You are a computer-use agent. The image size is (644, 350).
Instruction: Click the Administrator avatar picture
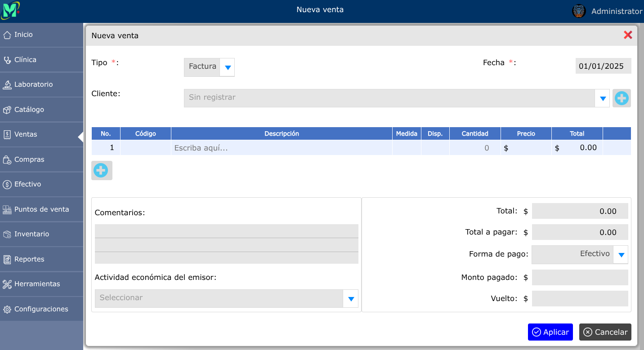(579, 11)
